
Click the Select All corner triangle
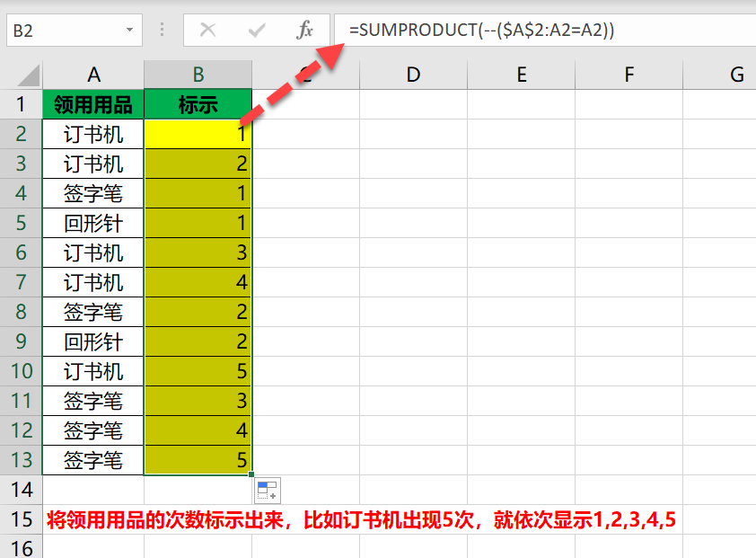pos(28,75)
